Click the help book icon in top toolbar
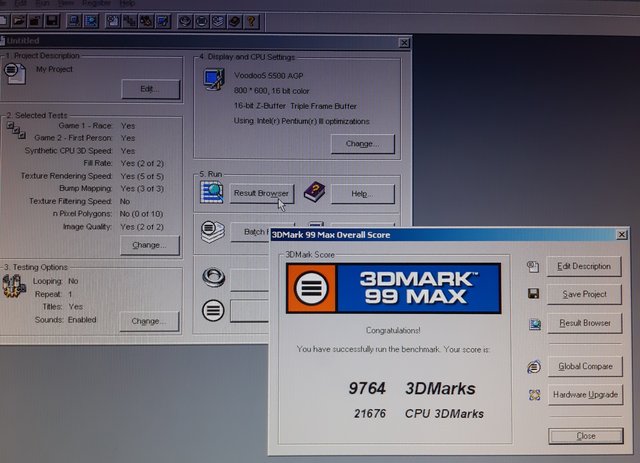This screenshot has width=640, height=463. (235, 21)
